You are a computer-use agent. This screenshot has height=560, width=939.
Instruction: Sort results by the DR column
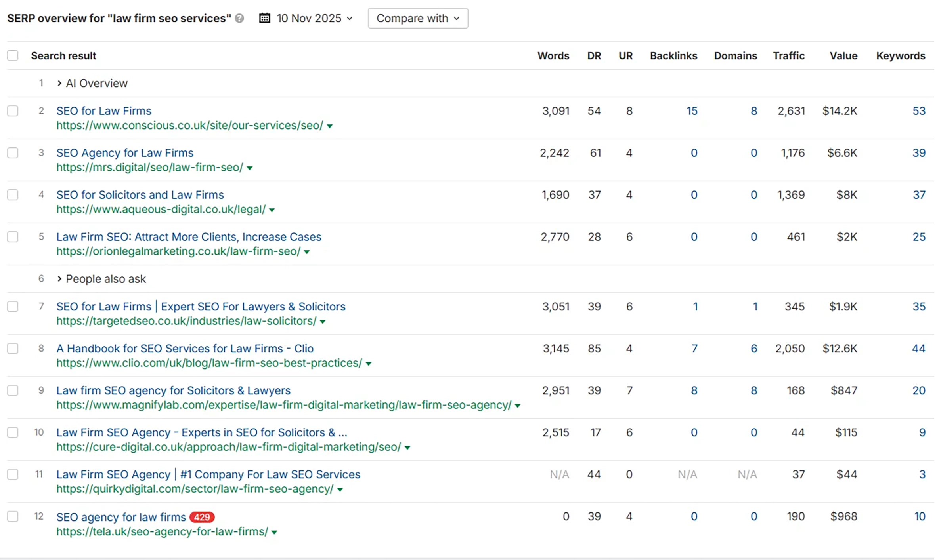point(594,55)
